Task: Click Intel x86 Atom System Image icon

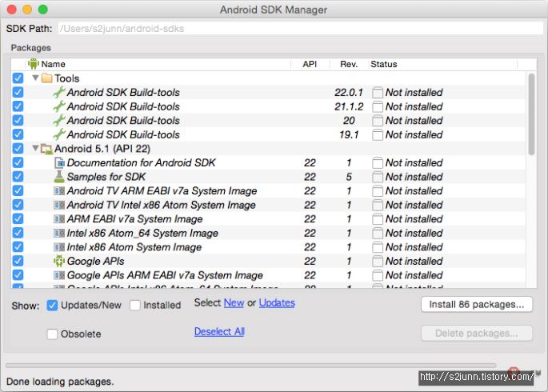Action: [x=59, y=247]
